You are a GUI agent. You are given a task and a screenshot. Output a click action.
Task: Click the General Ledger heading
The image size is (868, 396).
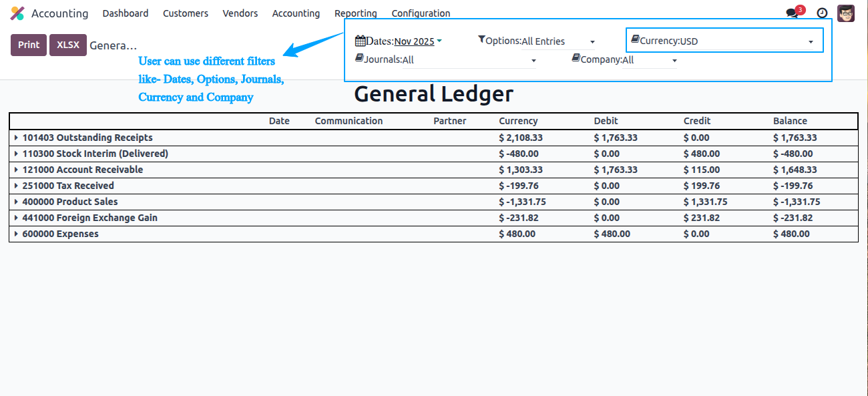pyautogui.click(x=434, y=94)
